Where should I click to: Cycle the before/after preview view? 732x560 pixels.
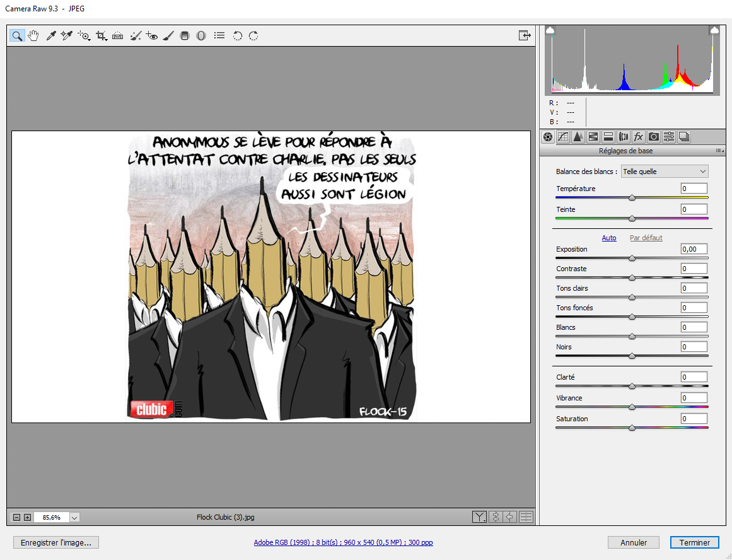(479, 516)
